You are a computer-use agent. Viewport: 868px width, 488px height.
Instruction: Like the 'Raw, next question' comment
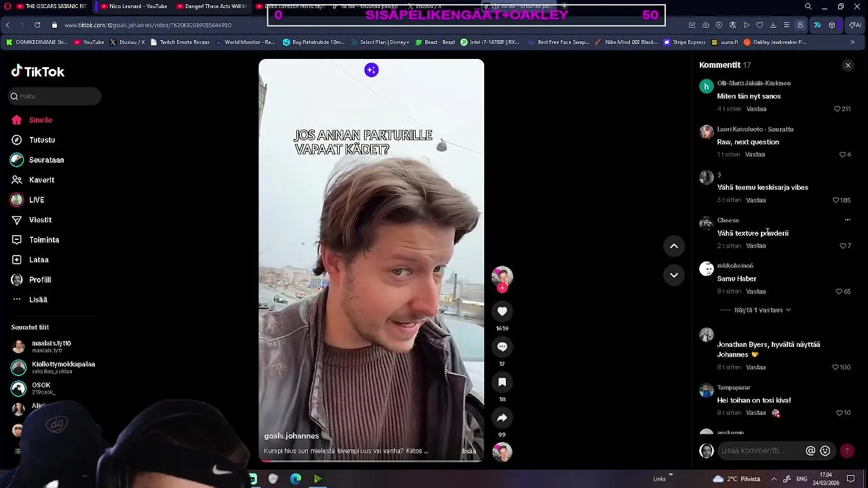tap(844, 155)
